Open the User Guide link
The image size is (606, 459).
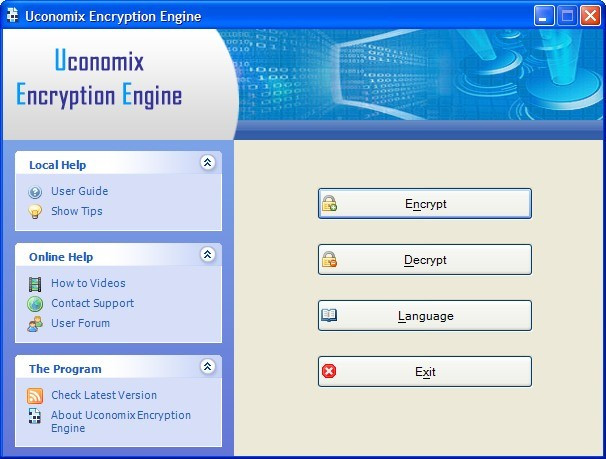coord(80,191)
